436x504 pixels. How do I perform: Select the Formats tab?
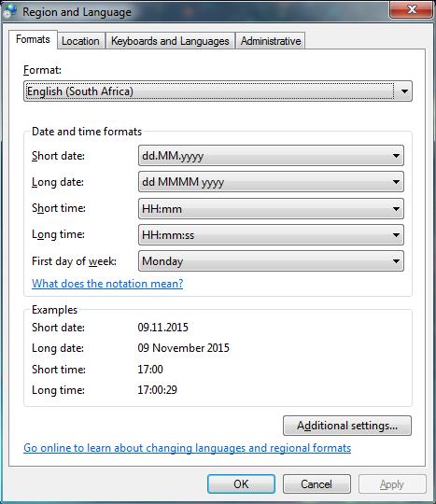pos(33,39)
